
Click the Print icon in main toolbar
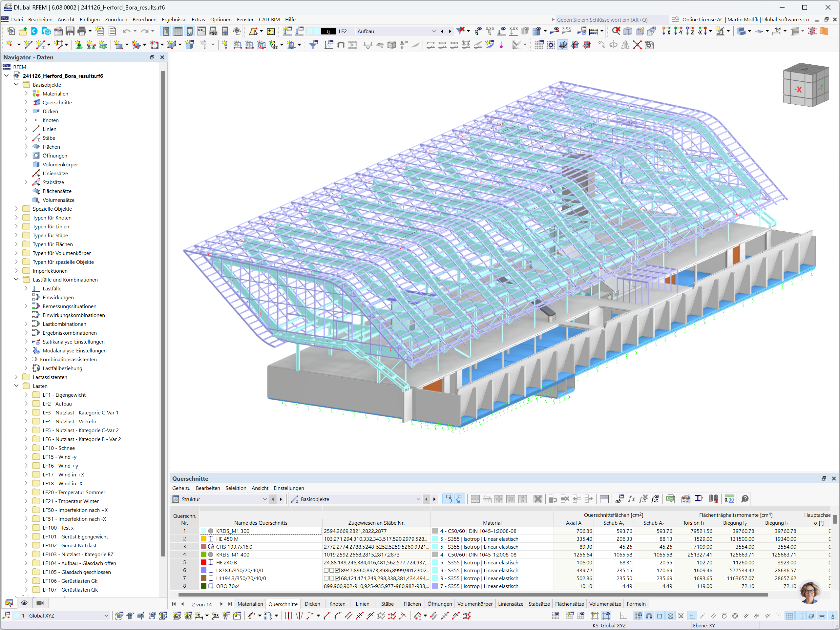[81, 31]
